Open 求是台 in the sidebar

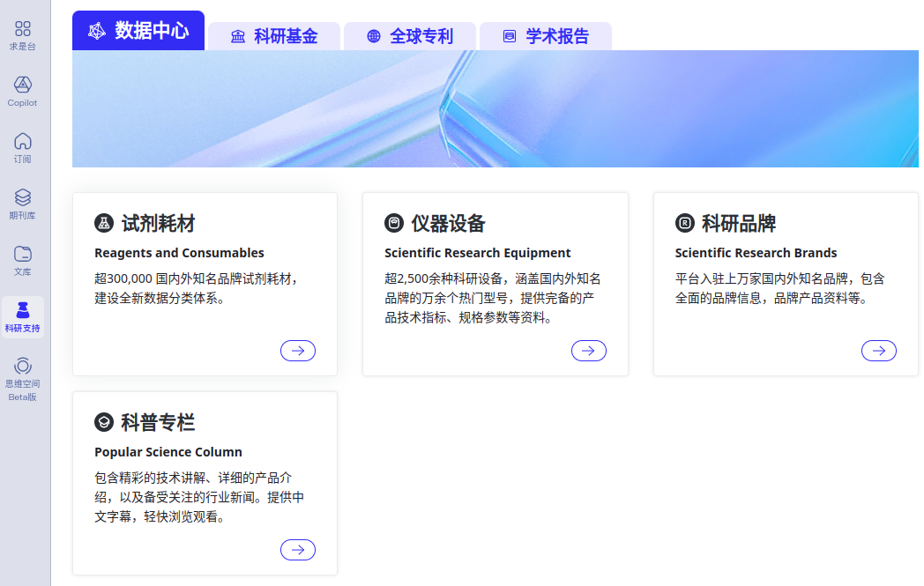pyautogui.click(x=23, y=34)
